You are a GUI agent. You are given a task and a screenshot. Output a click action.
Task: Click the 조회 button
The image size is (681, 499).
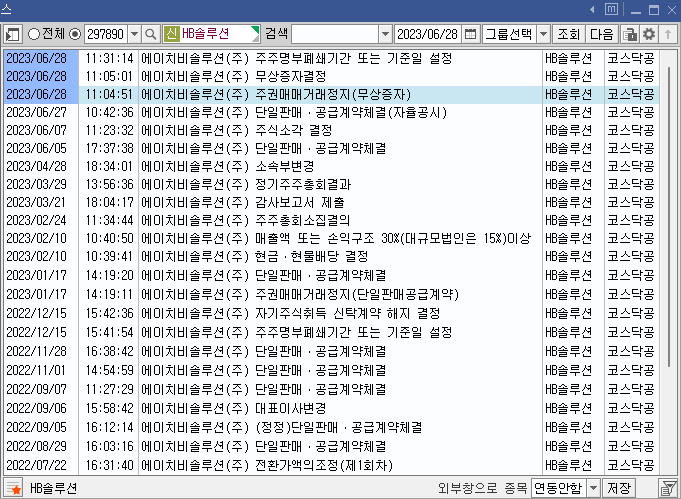pyautogui.click(x=569, y=34)
